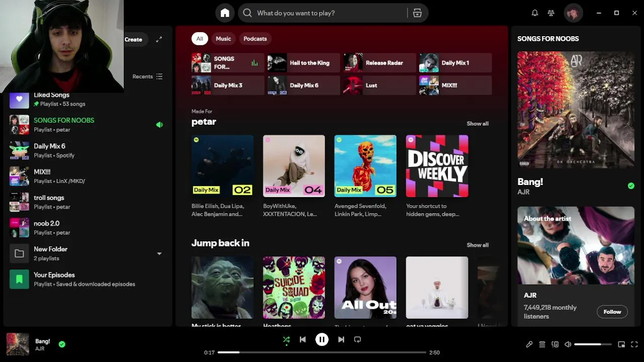Select the Music filter chip
The width and height of the screenshot is (644, 362).
click(x=223, y=39)
